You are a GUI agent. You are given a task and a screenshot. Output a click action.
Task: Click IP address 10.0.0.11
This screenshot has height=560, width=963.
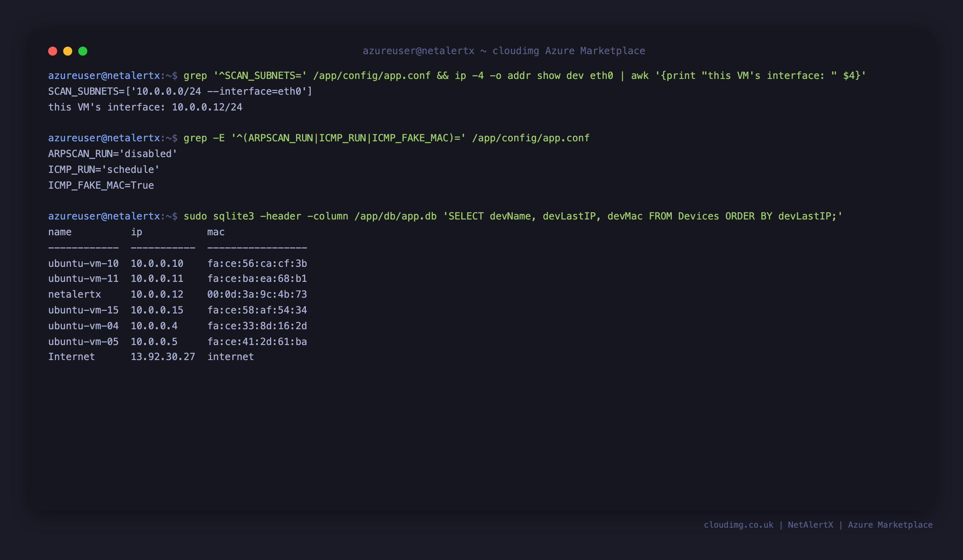click(x=157, y=278)
